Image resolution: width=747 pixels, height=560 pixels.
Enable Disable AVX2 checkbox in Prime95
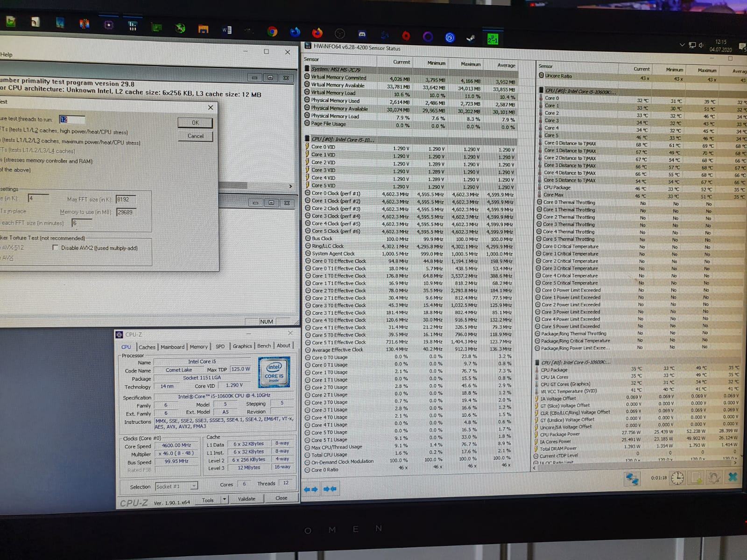click(56, 248)
